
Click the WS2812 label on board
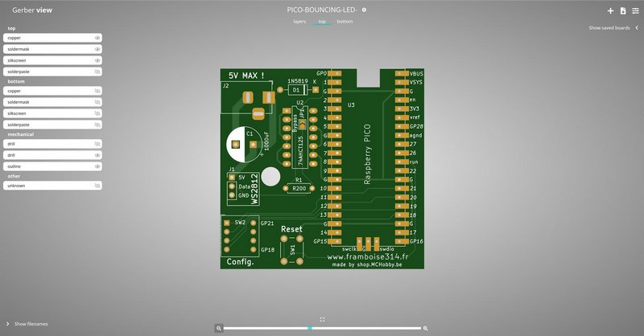(254, 189)
